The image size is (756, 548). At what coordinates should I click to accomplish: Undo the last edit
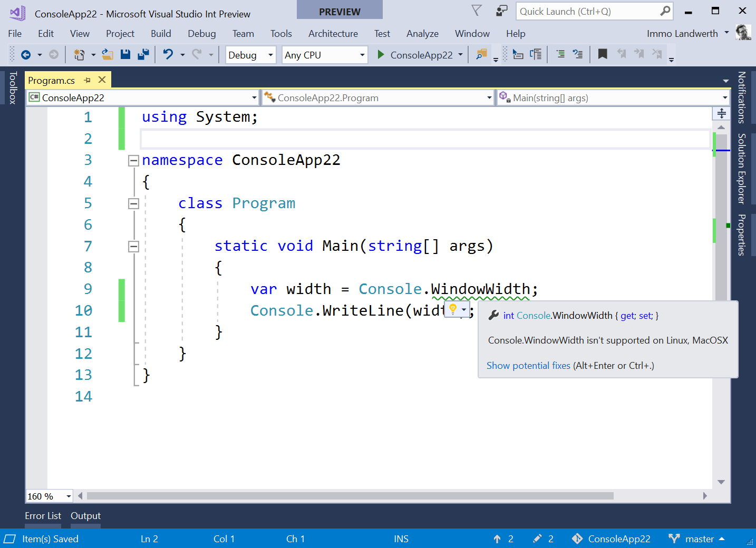coord(168,54)
